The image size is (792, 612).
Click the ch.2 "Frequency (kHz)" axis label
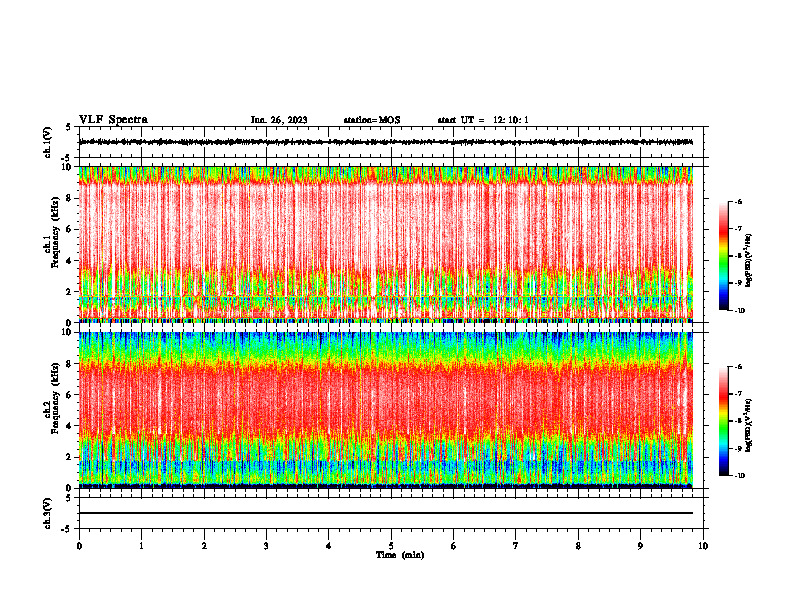(x=55, y=397)
